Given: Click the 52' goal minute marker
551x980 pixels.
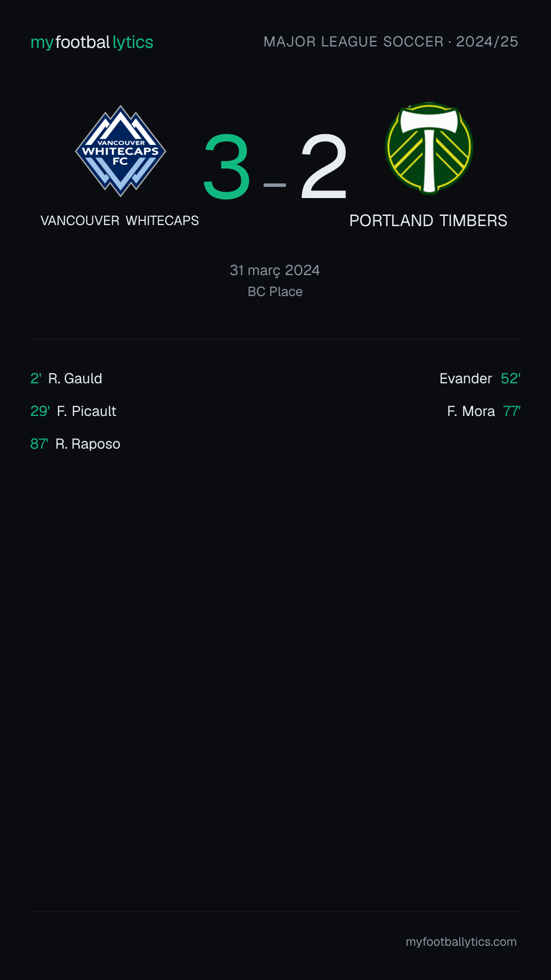Looking at the screenshot, I should tap(511, 378).
